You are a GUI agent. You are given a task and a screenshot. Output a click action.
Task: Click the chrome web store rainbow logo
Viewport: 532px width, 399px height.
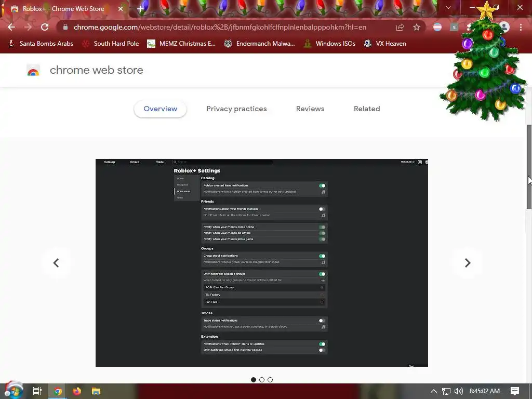coord(33,70)
